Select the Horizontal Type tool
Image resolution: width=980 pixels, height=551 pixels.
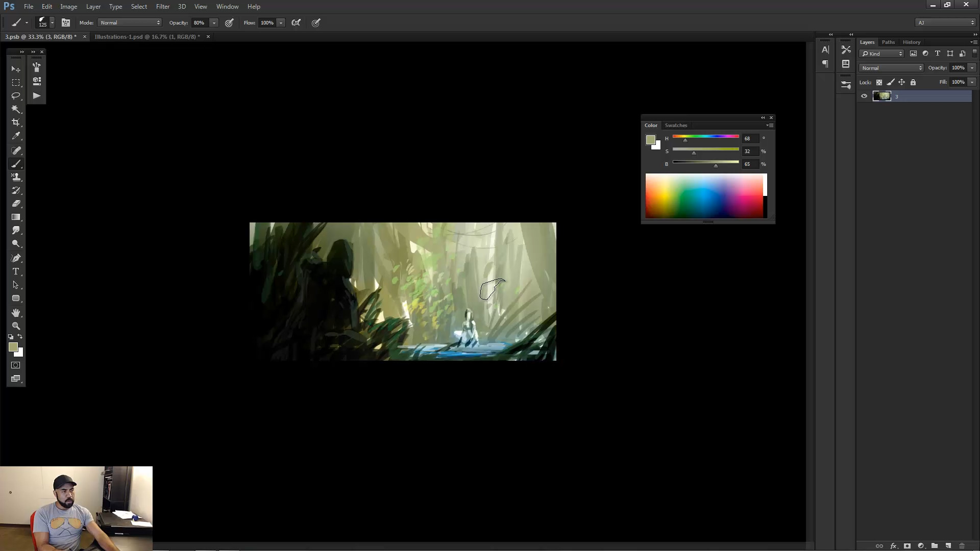point(16,271)
